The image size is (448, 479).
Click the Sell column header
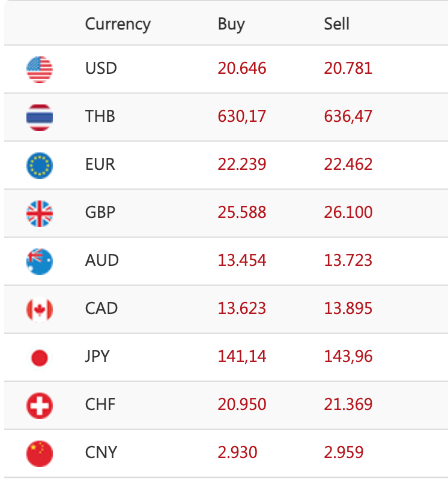click(336, 24)
